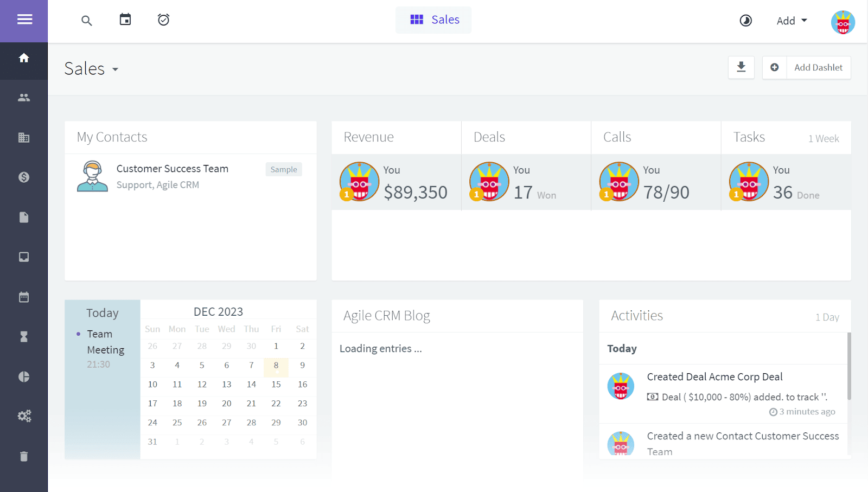Open the Add dropdown in top bar
Image resolution: width=868 pixels, height=492 pixels.
point(791,21)
